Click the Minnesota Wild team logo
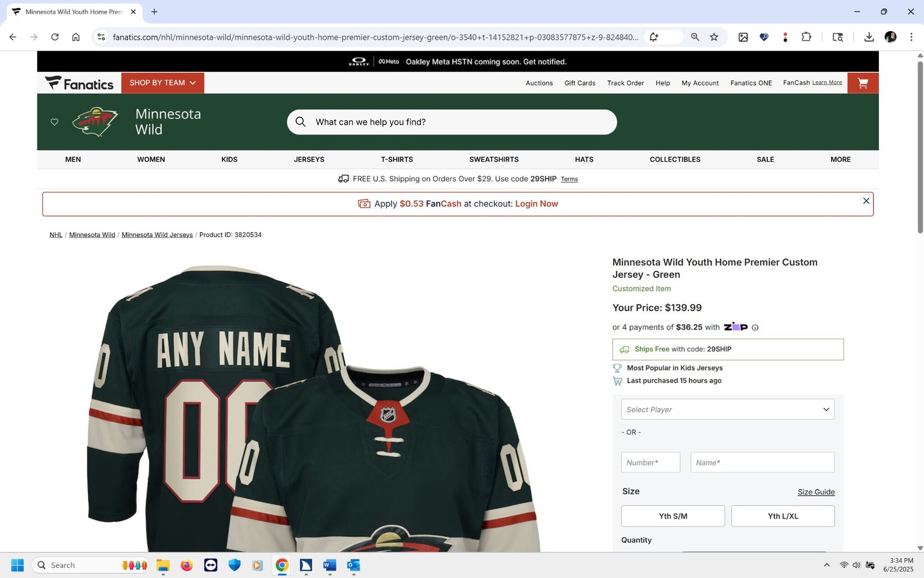Viewport: 924px width, 578px height. pyautogui.click(x=95, y=121)
